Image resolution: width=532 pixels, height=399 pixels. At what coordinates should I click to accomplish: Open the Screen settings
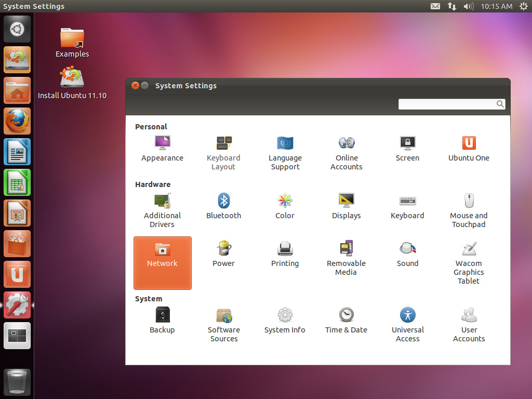point(407,148)
